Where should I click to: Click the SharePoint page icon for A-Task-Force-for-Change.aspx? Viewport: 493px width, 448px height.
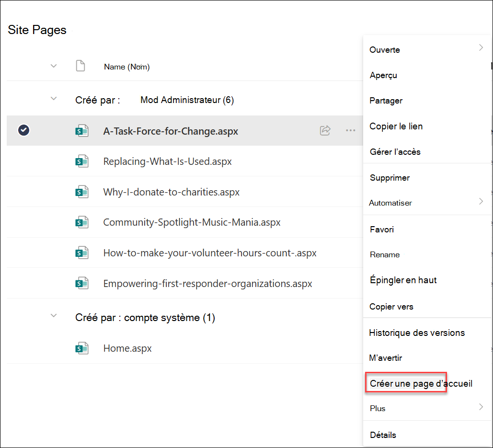82,131
